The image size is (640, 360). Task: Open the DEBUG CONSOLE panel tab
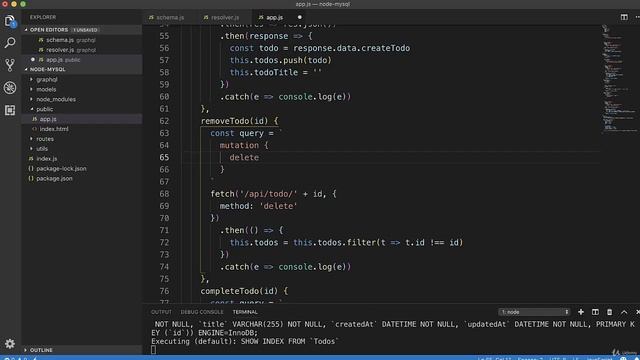pyautogui.click(x=202, y=312)
